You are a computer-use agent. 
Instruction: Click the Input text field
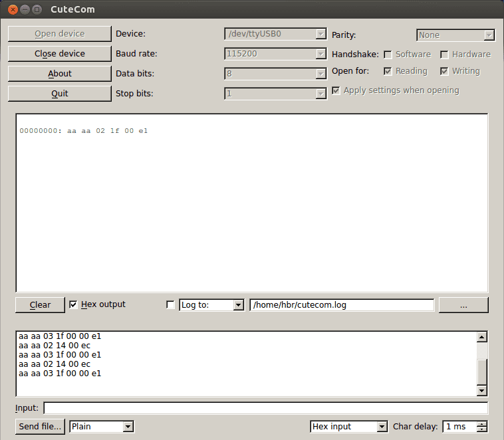pos(265,408)
